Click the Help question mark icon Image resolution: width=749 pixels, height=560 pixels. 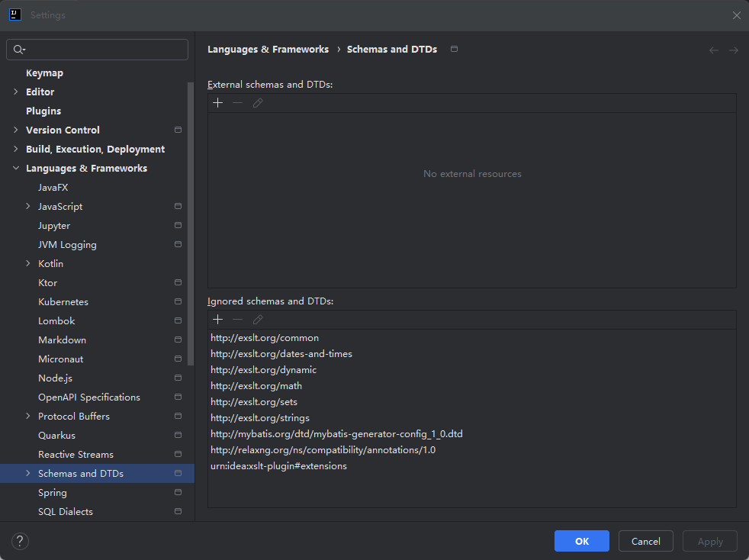coord(20,542)
